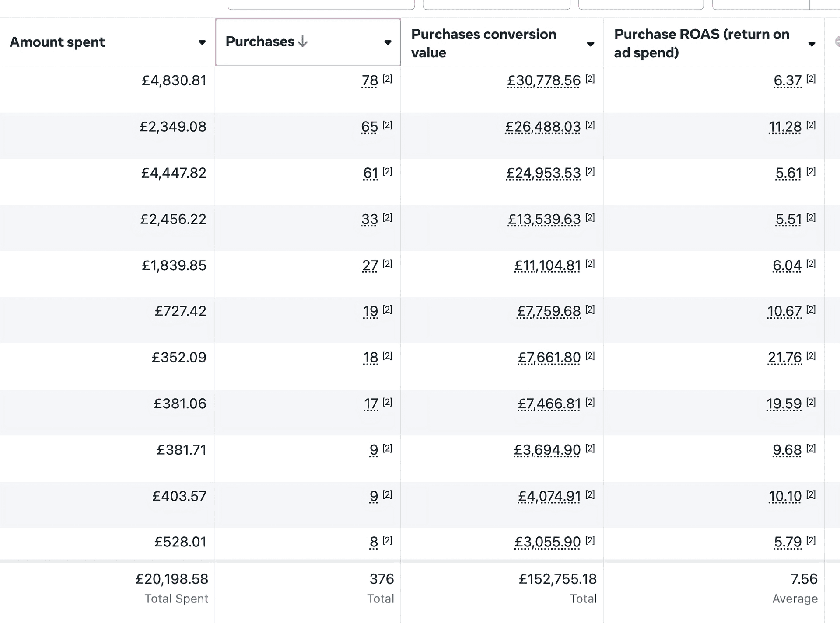Click footnote [2] marker next to 78 purchases
Image resolution: width=840 pixels, height=623 pixels.
(387, 79)
